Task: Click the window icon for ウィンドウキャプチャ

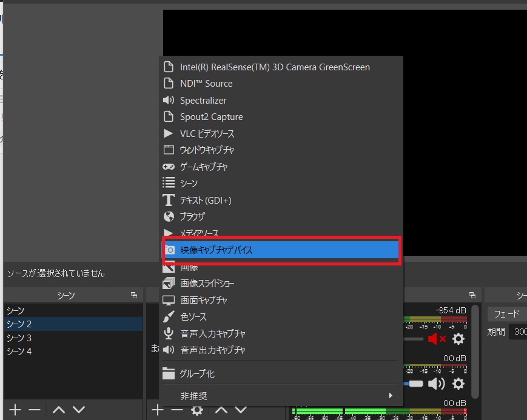Action: tap(169, 150)
